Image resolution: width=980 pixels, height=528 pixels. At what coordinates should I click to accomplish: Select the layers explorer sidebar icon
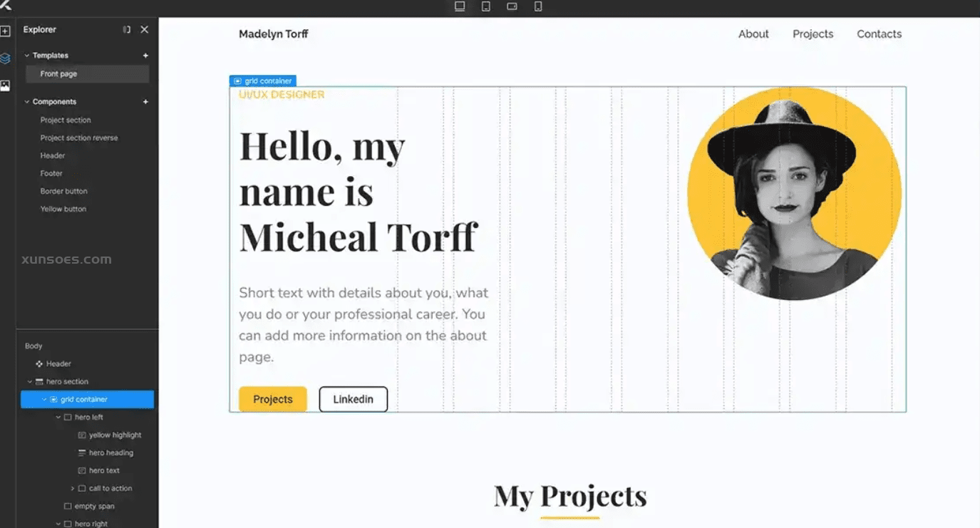[x=5, y=58]
